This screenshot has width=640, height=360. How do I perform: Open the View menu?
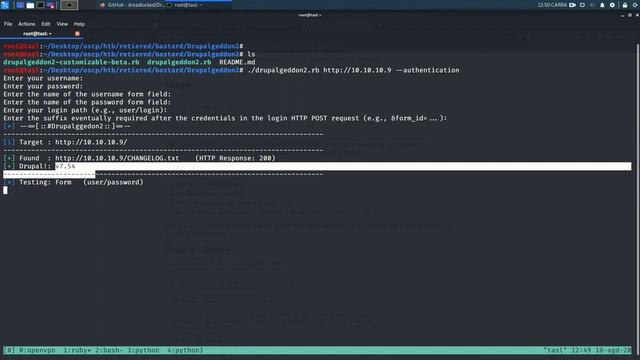(x=62, y=24)
